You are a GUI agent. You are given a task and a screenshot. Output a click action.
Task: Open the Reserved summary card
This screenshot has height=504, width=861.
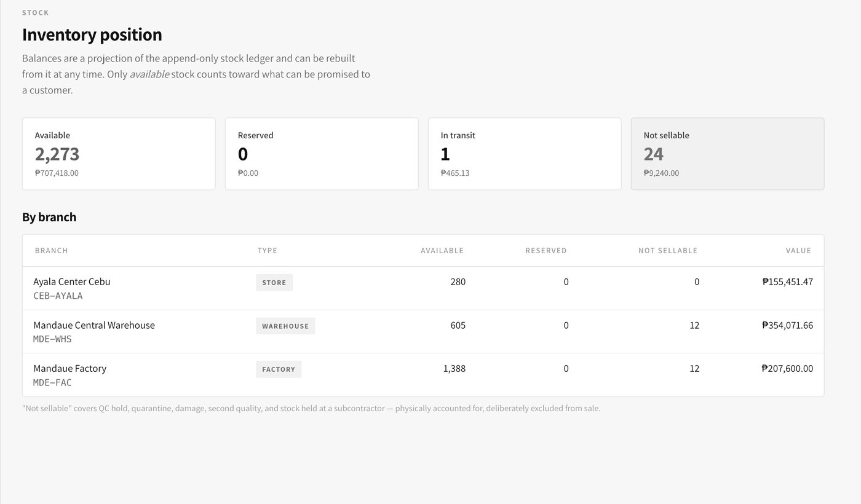click(x=322, y=154)
